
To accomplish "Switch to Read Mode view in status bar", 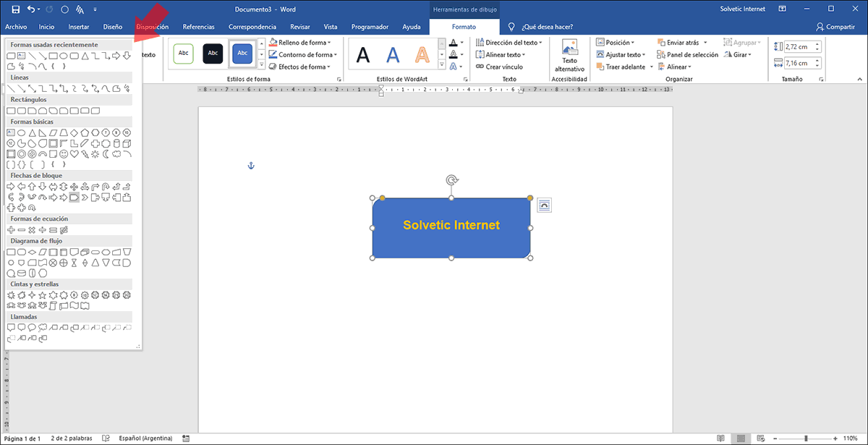I will [x=720, y=438].
